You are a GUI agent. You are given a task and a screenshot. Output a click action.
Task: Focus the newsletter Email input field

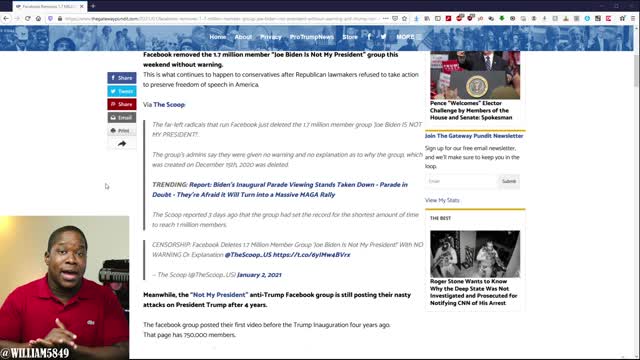pos(461,181)
